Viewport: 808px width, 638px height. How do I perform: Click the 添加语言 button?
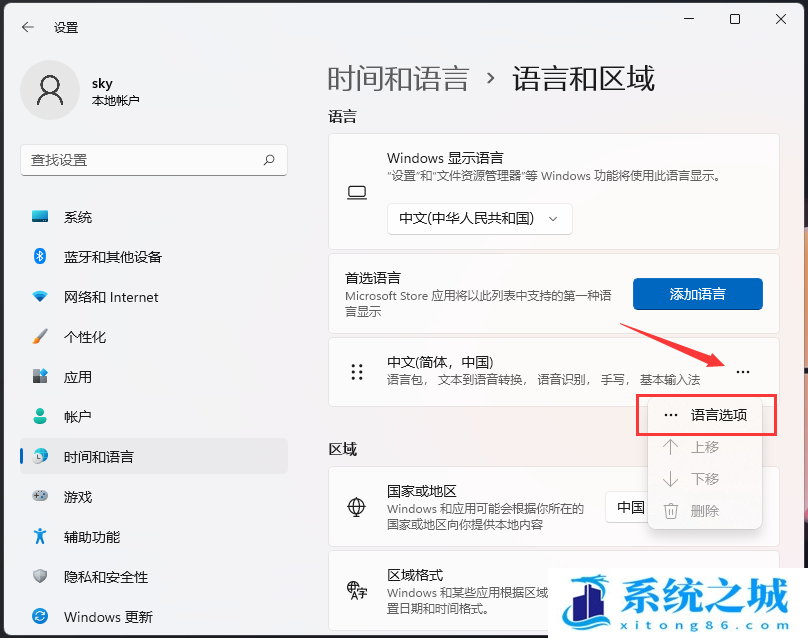click(x=698, y=294)
